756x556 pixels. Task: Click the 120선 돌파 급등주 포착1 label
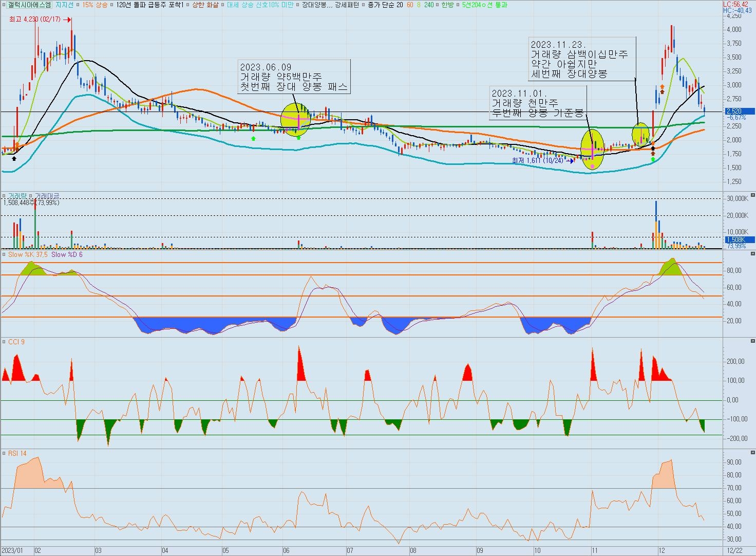[x=150, y=5]
